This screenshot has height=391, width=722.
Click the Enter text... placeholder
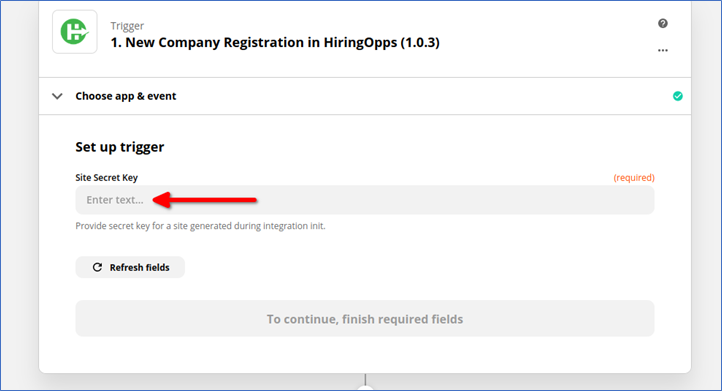pyautogui.click(x=115, y=200)
